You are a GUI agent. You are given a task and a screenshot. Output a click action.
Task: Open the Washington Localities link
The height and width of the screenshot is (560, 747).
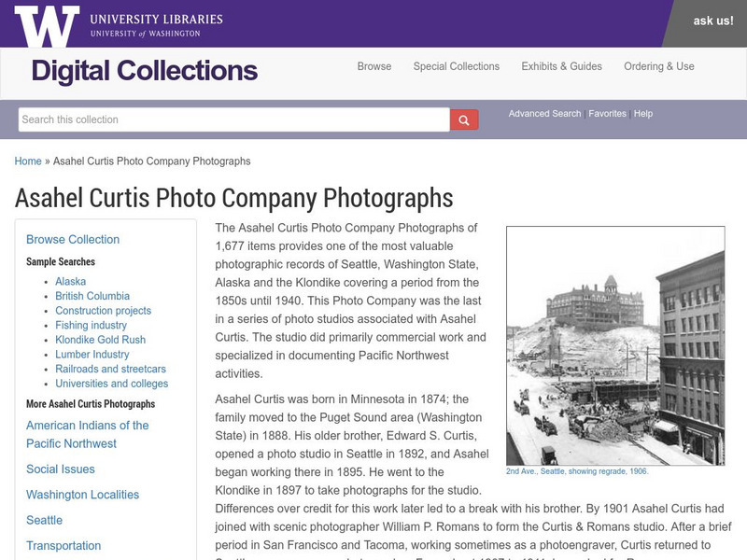tap(82, 495)
